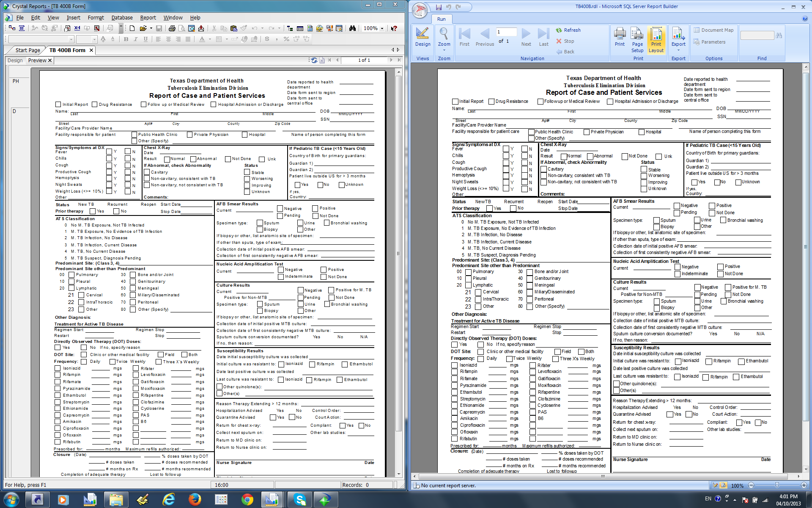Check Pulmonary box in Report Builder preview
Image resolution: width=812 pixels, height=508 pixels.
point(469,272)
